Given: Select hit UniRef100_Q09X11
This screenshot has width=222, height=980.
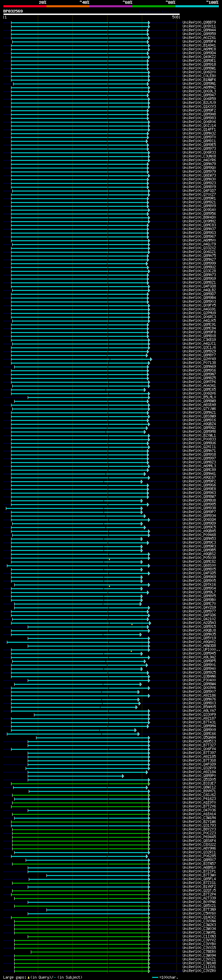Looking at the screenshot, I should click(x=199, y=26).
